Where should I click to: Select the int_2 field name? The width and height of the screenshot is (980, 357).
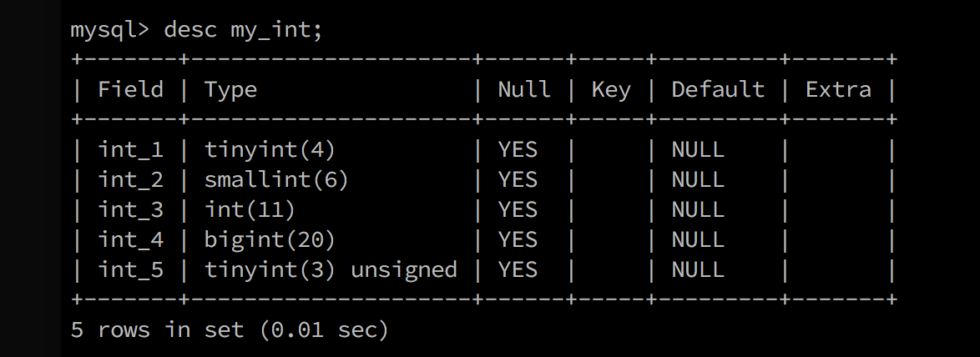click(x=130, y=179)
